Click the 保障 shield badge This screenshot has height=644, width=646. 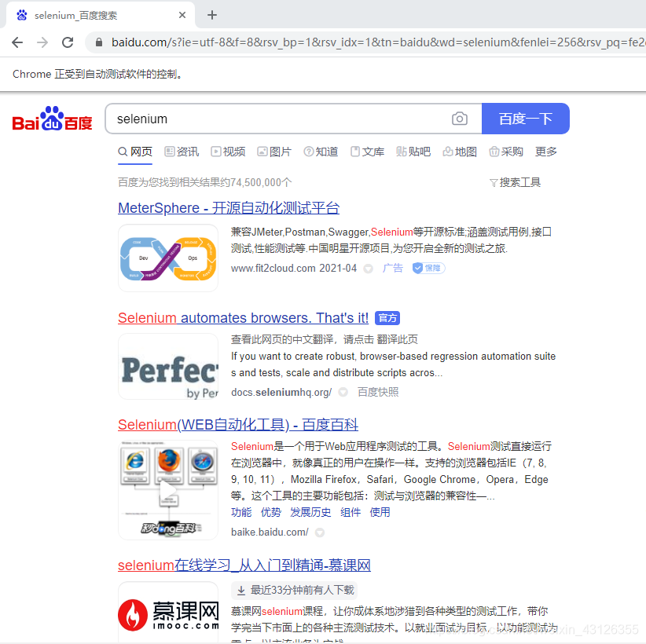coord(428,268)
